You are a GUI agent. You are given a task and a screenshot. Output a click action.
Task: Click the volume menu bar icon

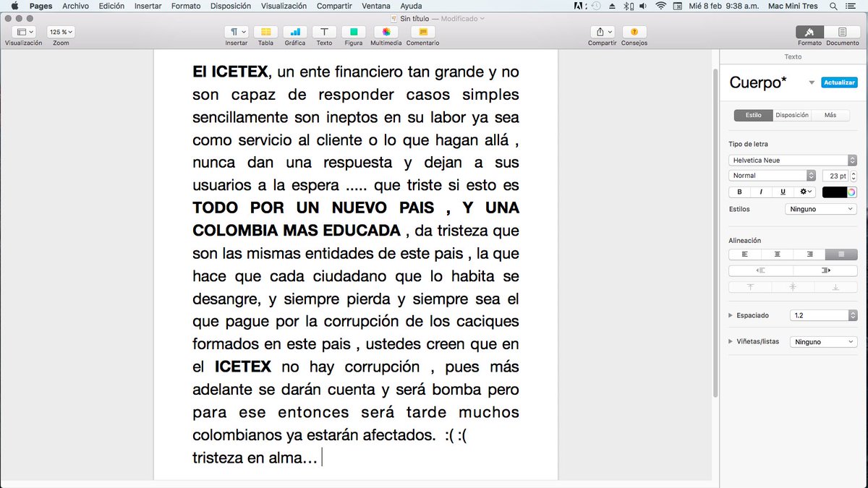pos(644,6)
